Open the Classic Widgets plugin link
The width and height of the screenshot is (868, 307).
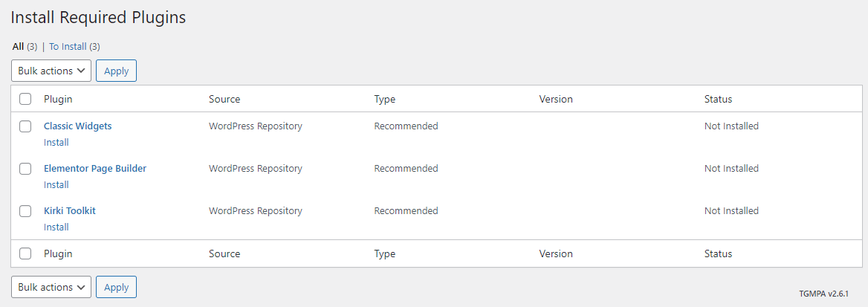77,126
